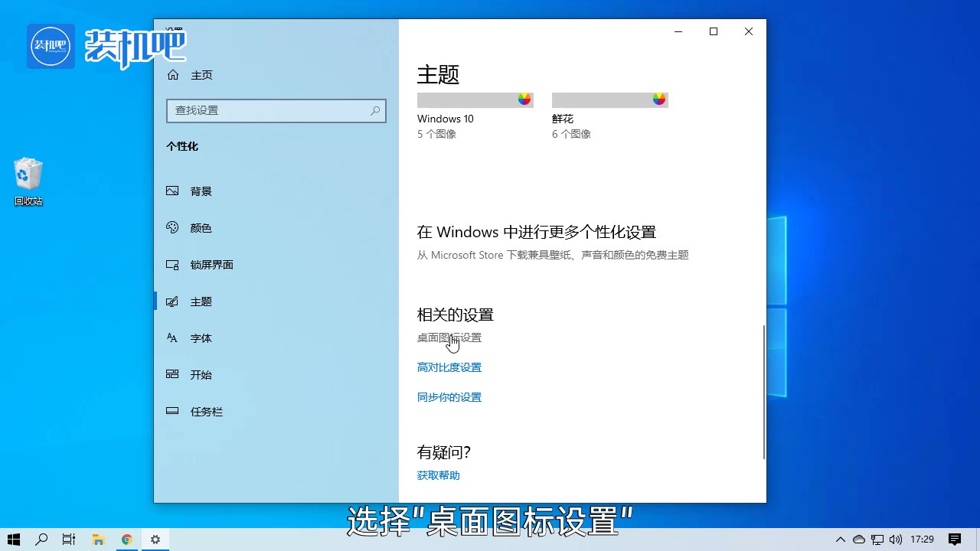Open the Colors settings page
The height and width of the screenshot is (551, 980).
(x=201, y=228)
